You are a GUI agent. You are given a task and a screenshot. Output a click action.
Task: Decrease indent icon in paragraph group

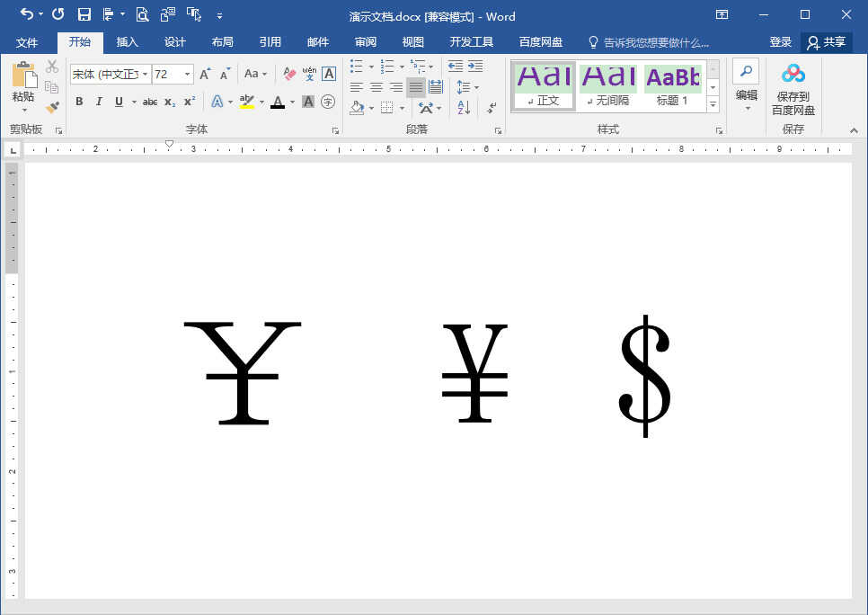tap(456, 67)
